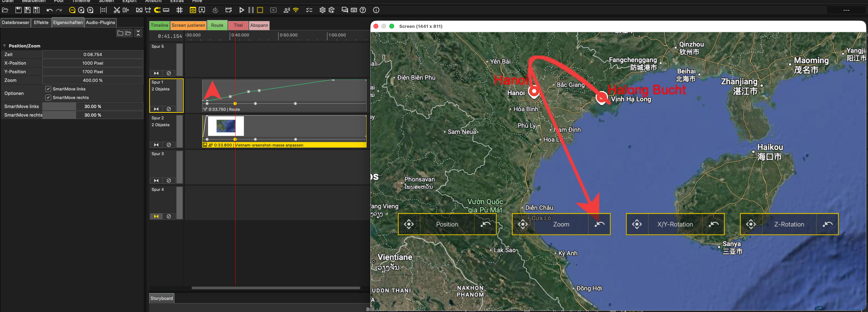Edit the Zeit value field

pos(93,54)
